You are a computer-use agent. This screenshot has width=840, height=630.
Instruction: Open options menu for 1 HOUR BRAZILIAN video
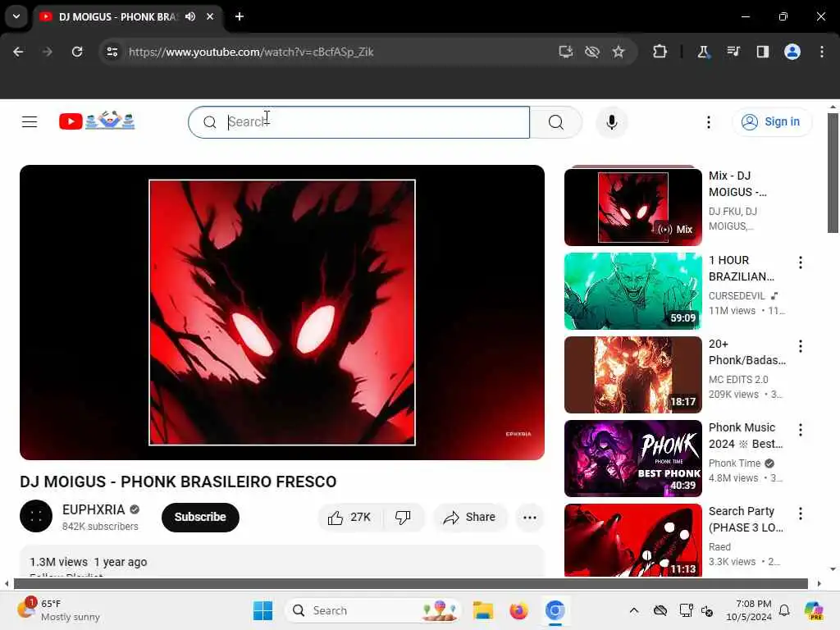coord(801,262)
